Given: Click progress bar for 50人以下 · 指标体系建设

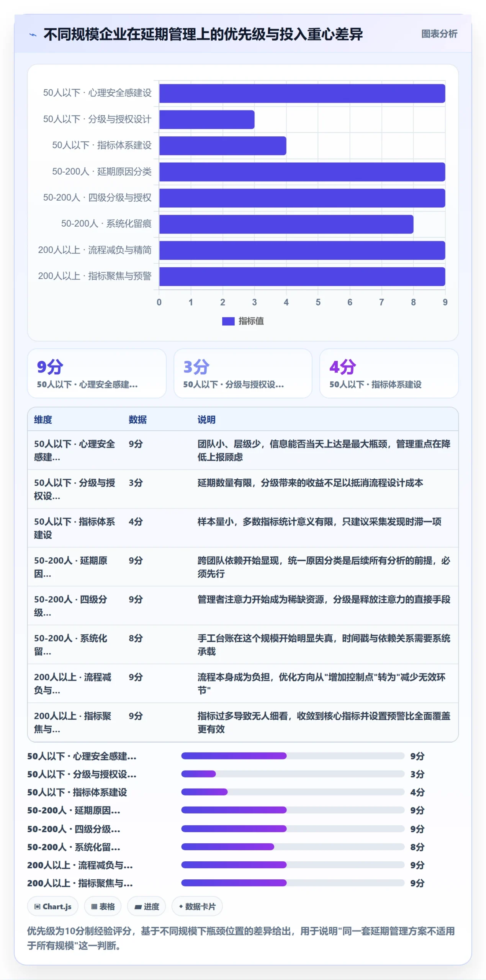Looking at the screenshot, I should [x=293, y=792].
